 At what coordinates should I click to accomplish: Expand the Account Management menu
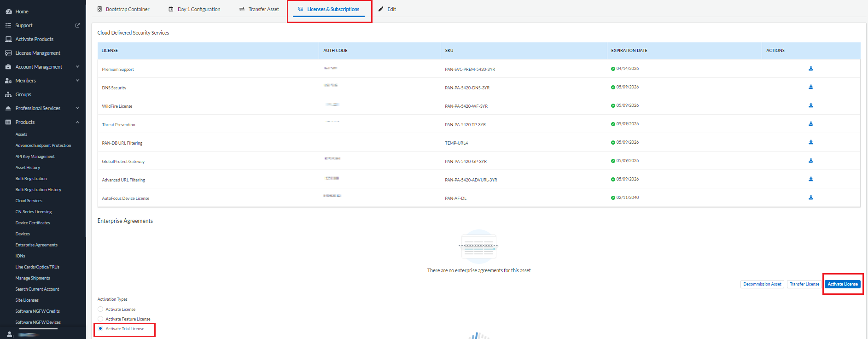(77, 67)
